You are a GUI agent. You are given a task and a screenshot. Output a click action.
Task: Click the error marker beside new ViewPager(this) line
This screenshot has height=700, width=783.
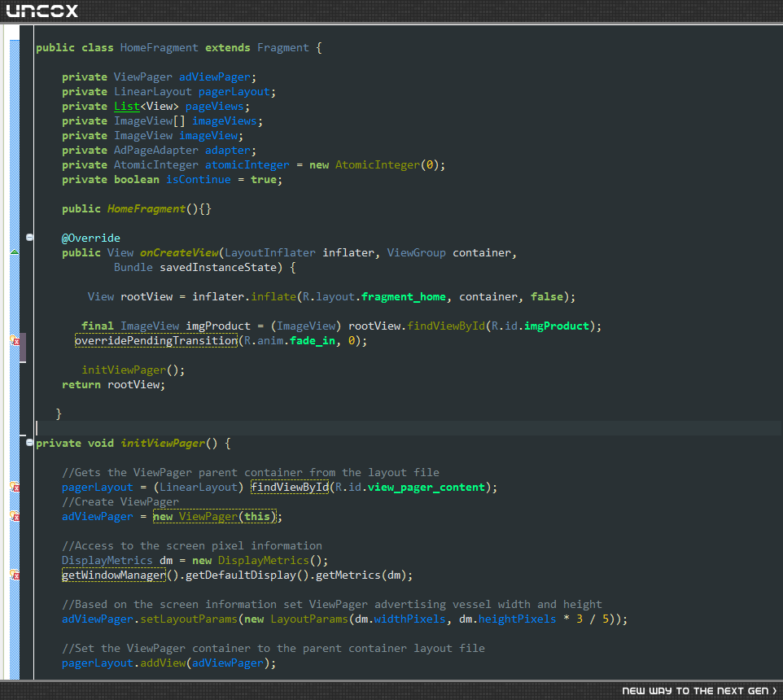(x=15, y=516)
